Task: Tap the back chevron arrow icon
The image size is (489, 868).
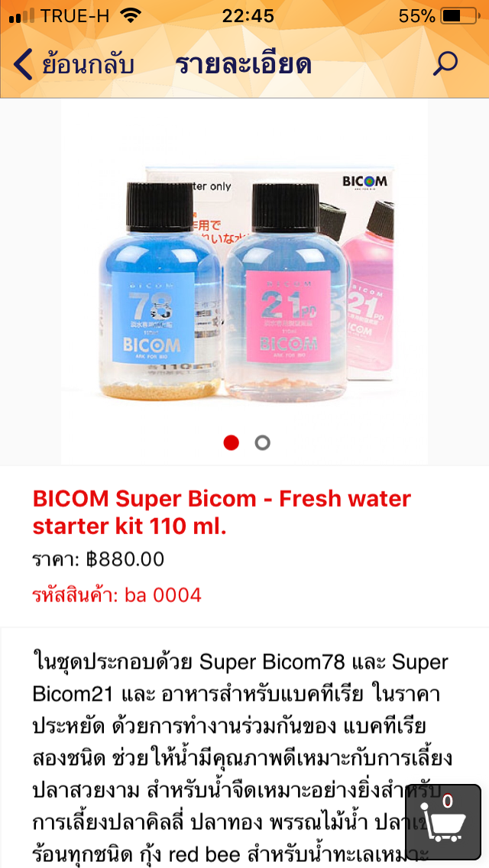Action: point(23,64)
